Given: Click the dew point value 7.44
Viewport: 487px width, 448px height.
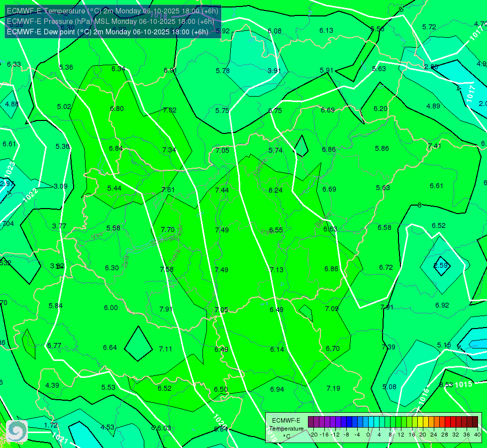Looking at the screenshot, I should pyautogui.click(x=222, y=190).
